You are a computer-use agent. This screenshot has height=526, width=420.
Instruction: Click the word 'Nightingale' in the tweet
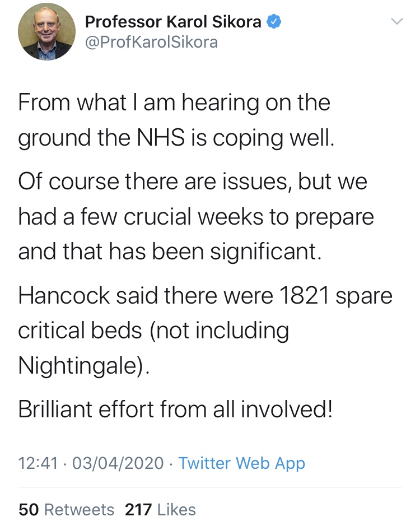point(77,366)
